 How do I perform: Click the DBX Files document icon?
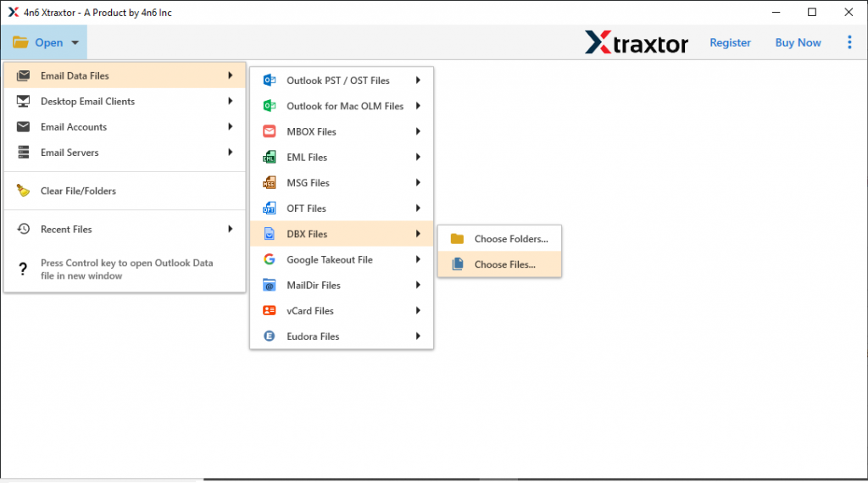(269, 234)
